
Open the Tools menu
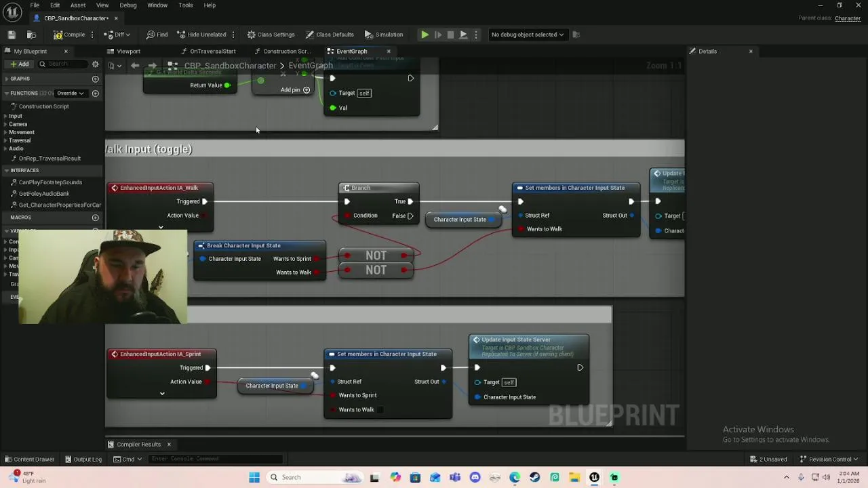pyautogui.click(x=186, y=5)
